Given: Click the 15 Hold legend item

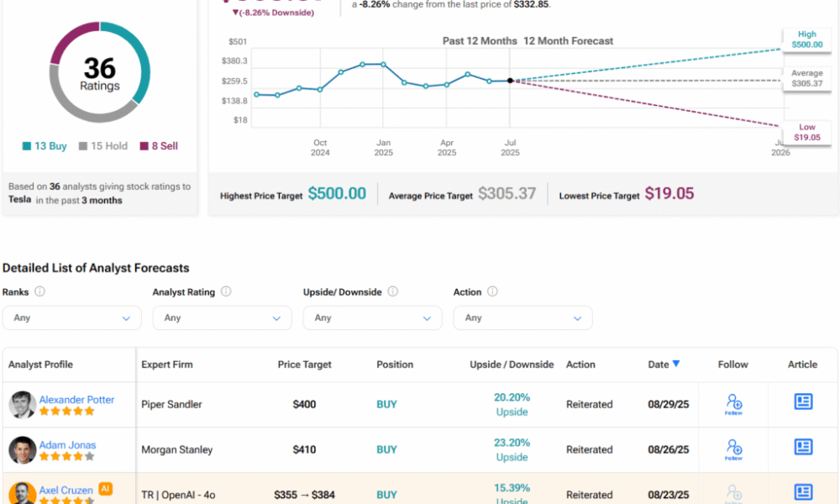Looking at the screenshot, I should [x=103, y=146].
